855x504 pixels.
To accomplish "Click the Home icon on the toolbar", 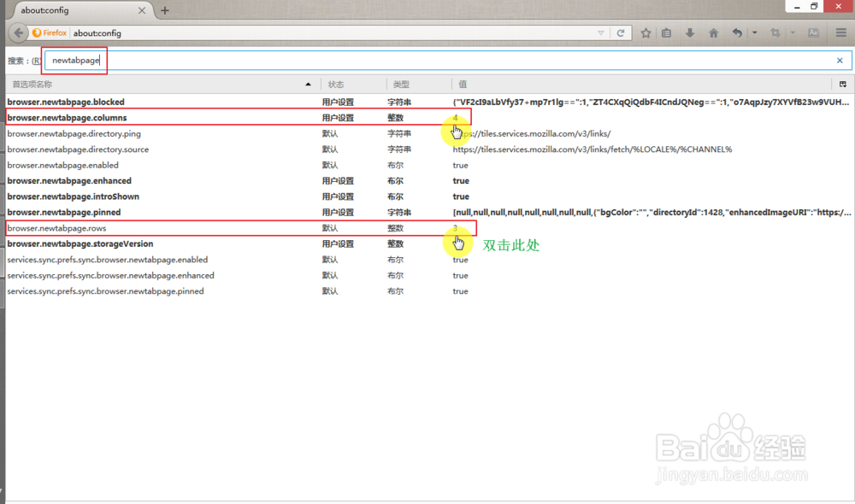I will (x=712, y=32).
